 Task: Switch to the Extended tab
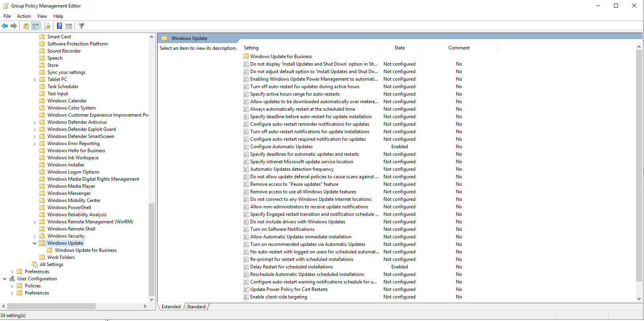tap(171, 307)
